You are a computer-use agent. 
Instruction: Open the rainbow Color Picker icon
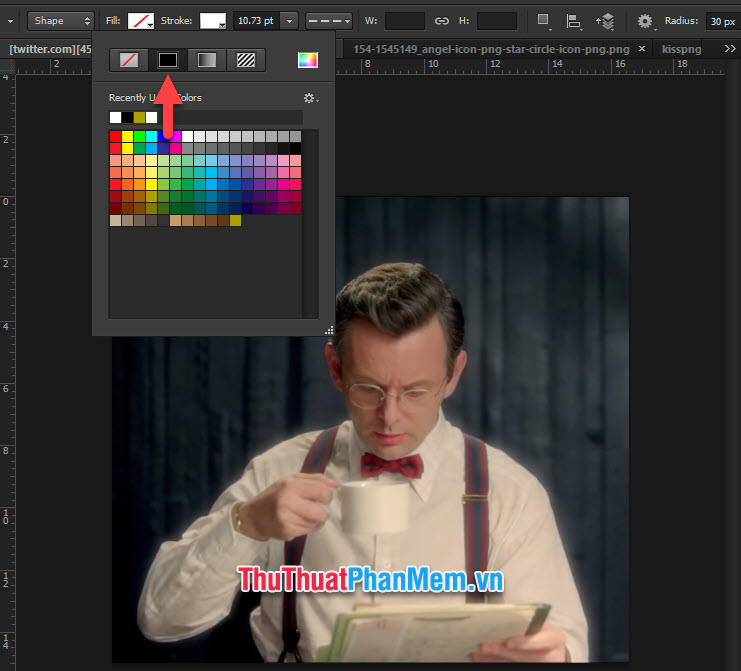pyautogui.click(x=308, y=60)
